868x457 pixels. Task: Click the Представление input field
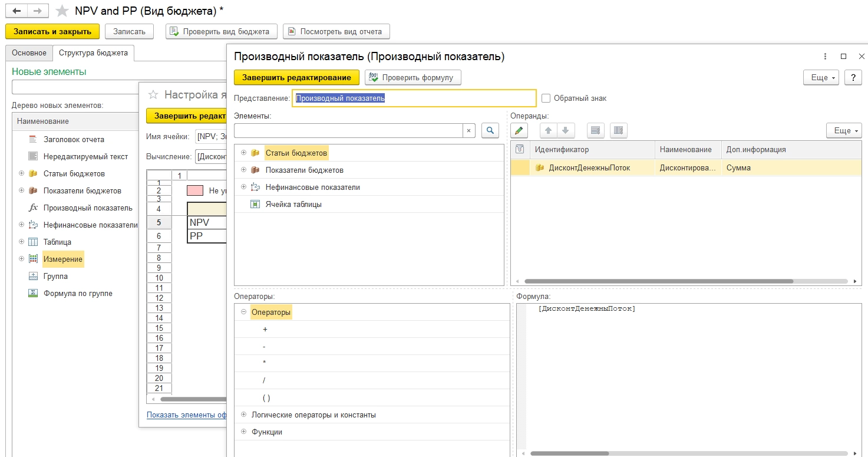click(x=414, y=98)
